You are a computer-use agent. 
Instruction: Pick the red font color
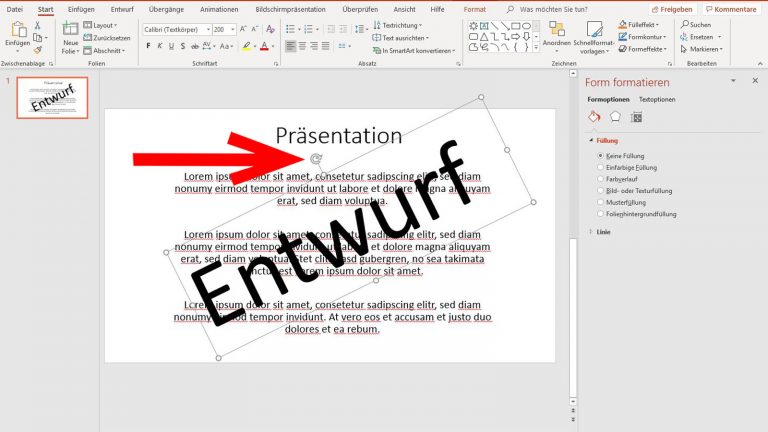(x=264, y=46)
